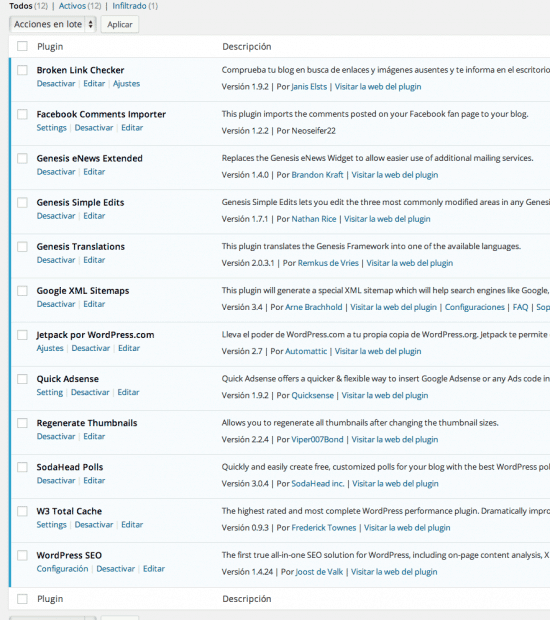Select the Genesis eNews Extended checkbox
This screenshot has width=550, height=620.
click(x=22, y=159)
